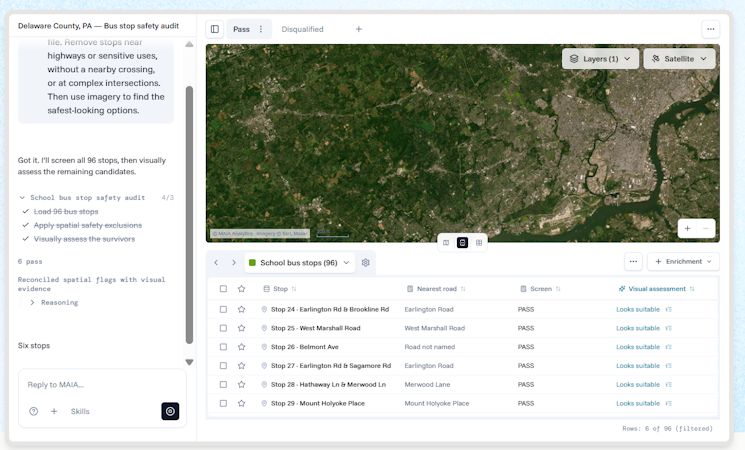Zoom in on the satellite map
The height and width of the screenshot is (450, 745).
pos(687,229)
